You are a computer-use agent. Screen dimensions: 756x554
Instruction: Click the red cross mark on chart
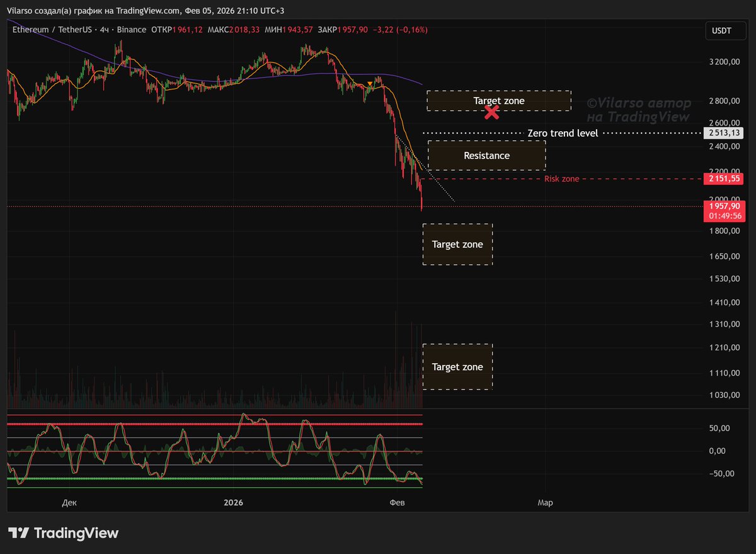coord(492,113)
